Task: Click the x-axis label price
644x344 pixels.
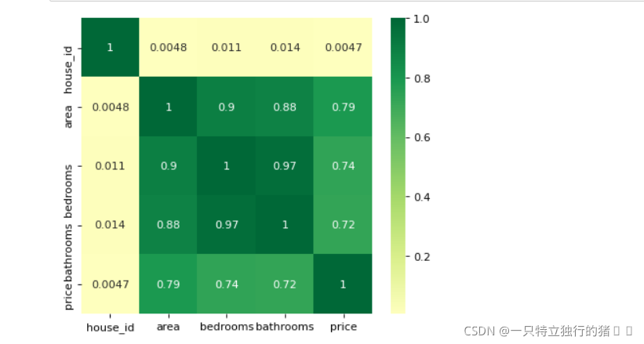Action: (x=344, y=328)
